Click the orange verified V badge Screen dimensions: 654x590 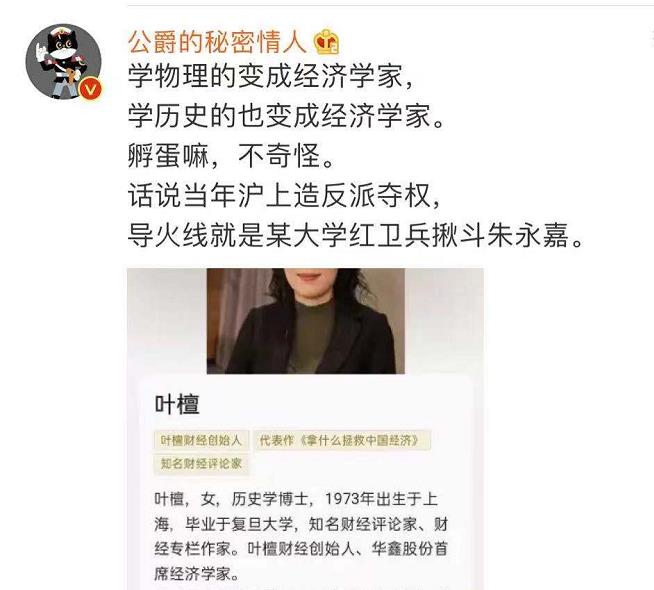(91, 89)
